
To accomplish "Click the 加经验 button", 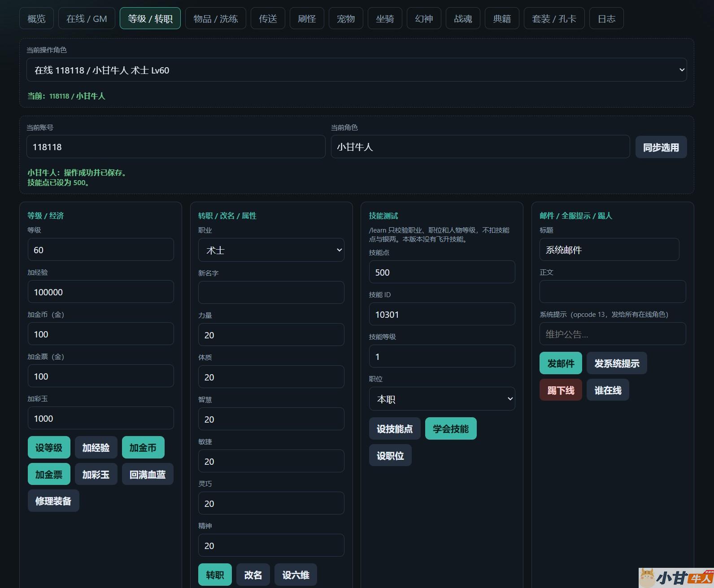I will [x=96, y=447].
